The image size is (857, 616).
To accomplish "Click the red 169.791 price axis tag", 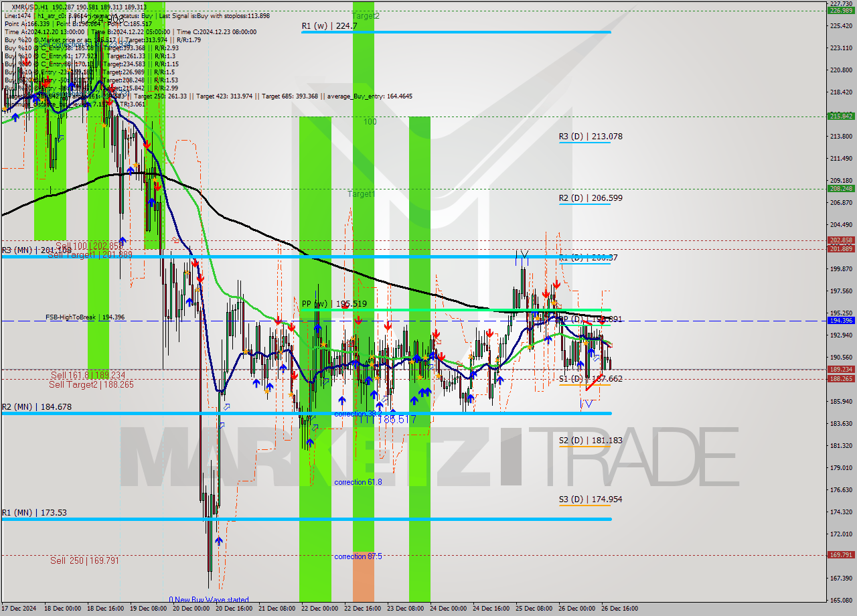I will point(840,554).
